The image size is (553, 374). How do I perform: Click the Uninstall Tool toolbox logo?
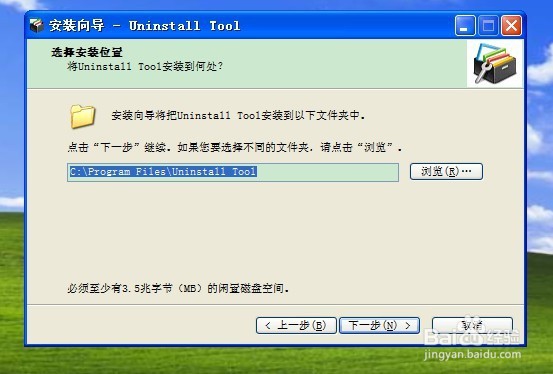click(495, 64)
